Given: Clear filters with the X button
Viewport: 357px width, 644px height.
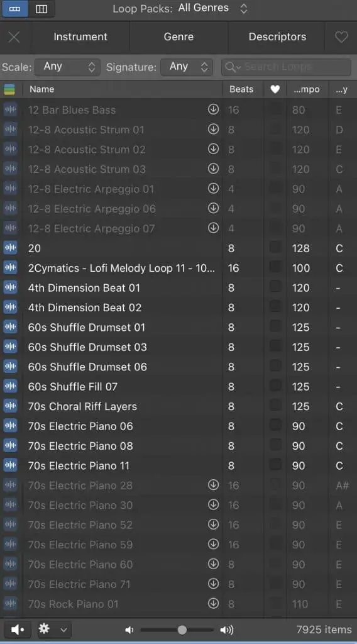Looking at the screenshot, I should click(x=14, y=37).
